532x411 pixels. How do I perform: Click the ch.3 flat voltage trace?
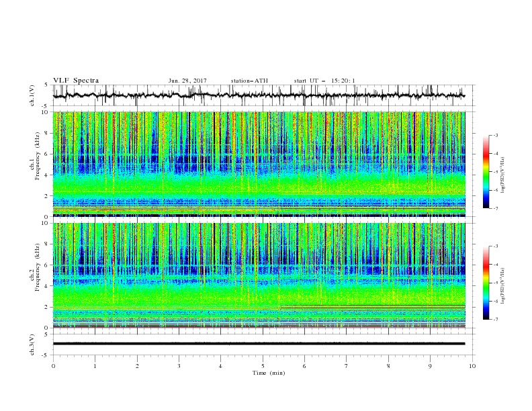(x=259, y=344)
